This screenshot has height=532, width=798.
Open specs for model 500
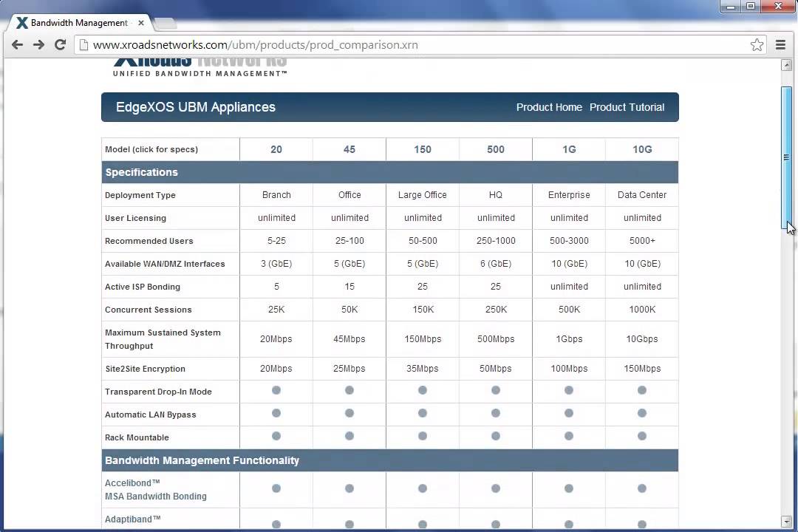tap(496, 149)
